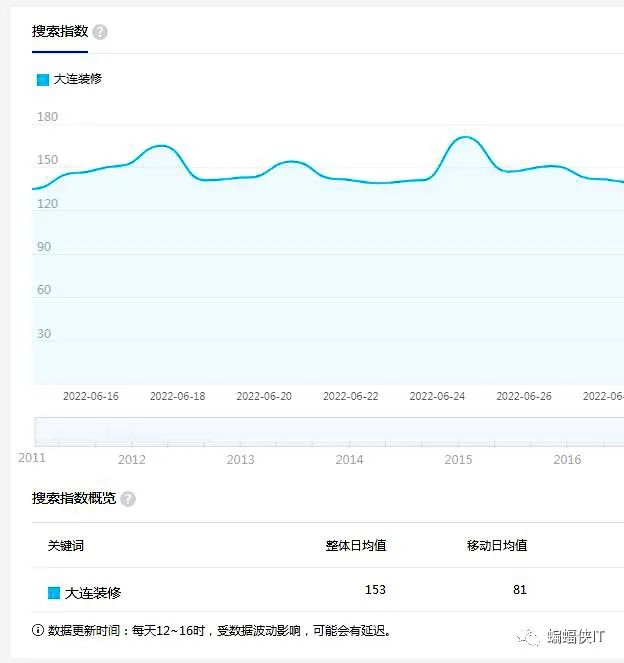Screen dimensions: 624x663
Task: Click the 关键词 column header
Action: (x=66, y=545)
